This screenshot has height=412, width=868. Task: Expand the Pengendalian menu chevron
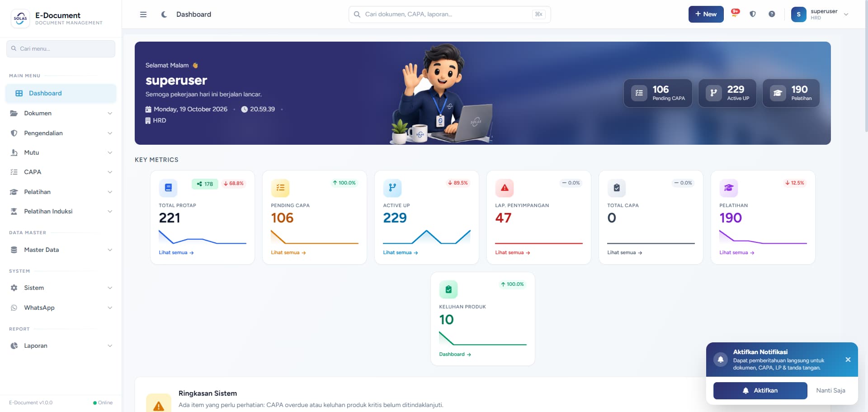point(110,133)
